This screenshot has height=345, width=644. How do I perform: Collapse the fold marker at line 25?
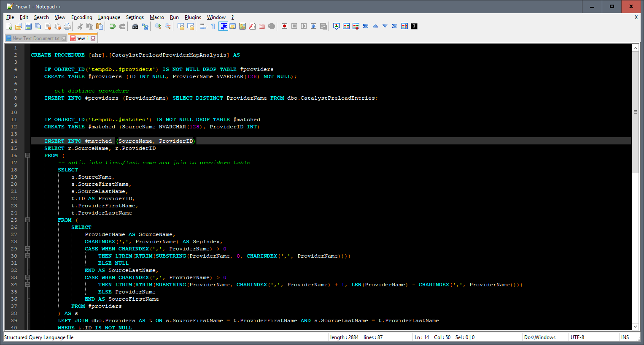[27, 220]
